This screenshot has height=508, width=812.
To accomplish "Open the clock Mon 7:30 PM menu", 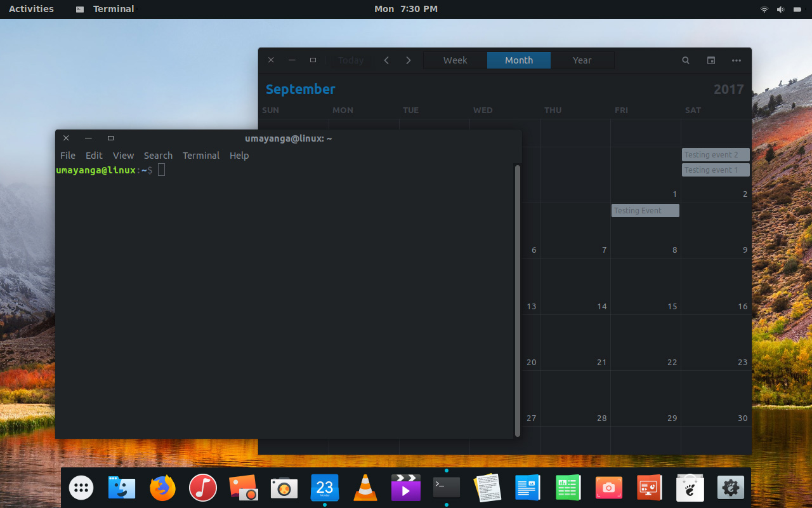I will 406,9.
